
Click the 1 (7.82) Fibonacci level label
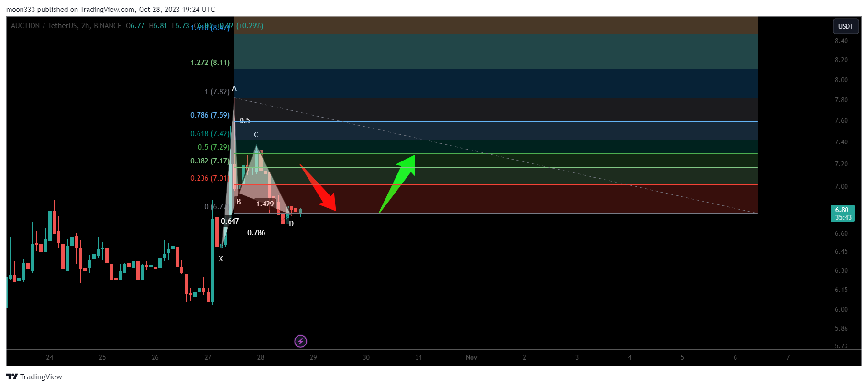tap(217, 92)
